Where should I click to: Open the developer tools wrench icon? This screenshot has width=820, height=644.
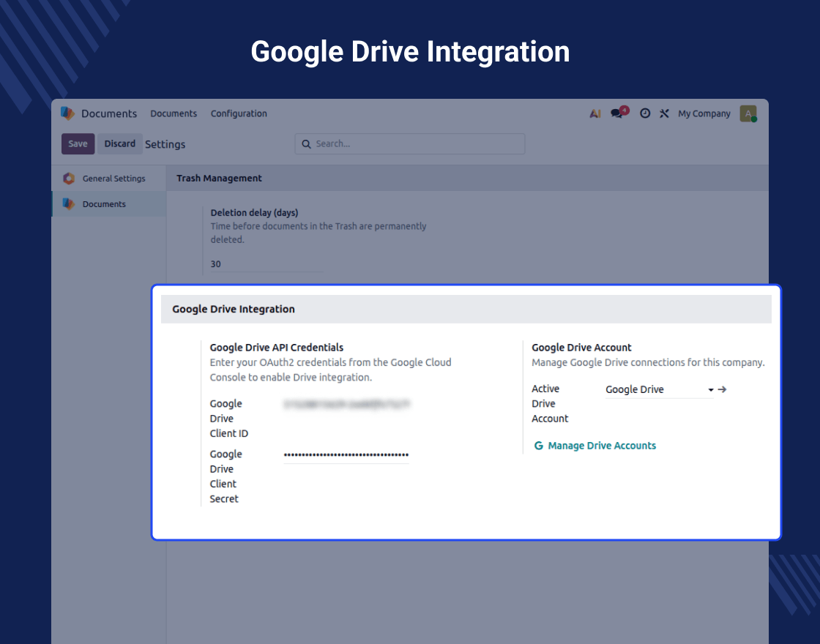[664, 113]
